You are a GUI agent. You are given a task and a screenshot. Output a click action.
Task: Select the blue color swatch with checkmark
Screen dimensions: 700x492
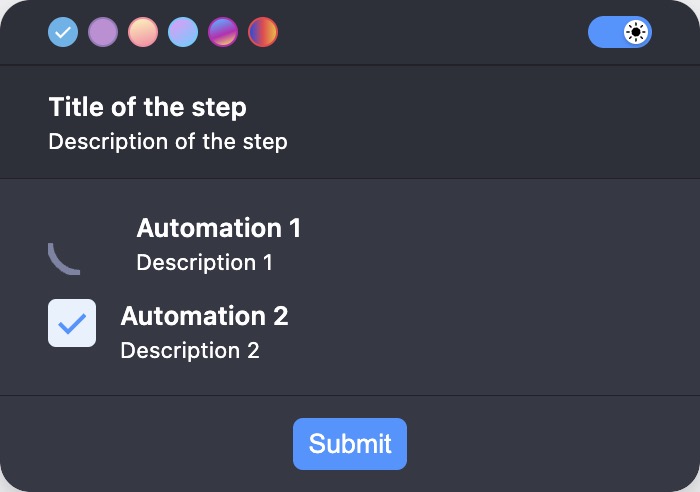(63, 32)
